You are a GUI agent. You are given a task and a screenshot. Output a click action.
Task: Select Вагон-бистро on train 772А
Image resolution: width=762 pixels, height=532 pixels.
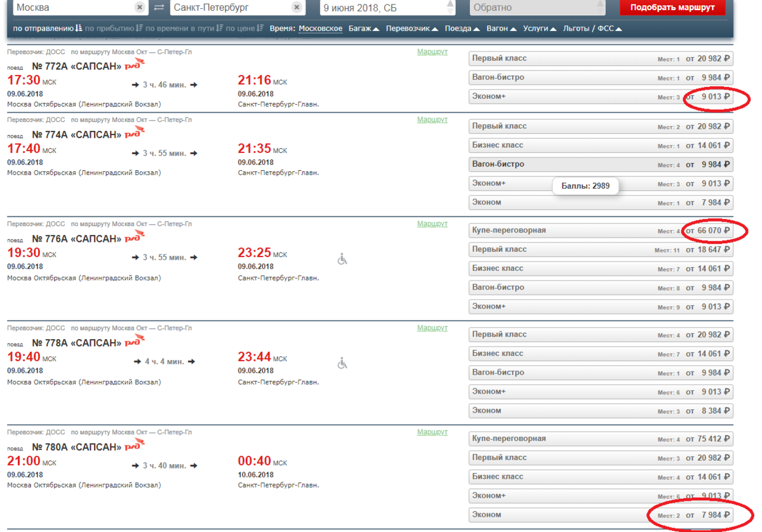[601, 77]
